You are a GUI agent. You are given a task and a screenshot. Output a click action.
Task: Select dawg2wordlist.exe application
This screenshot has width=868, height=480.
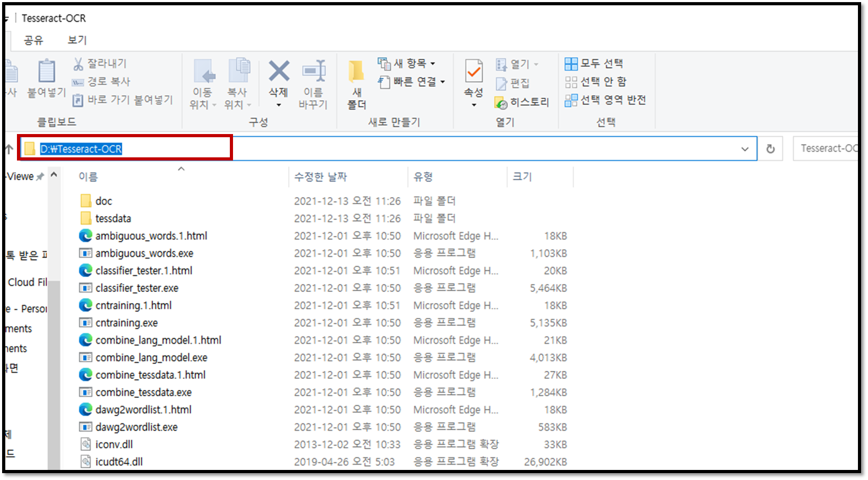tap(136, 427)
